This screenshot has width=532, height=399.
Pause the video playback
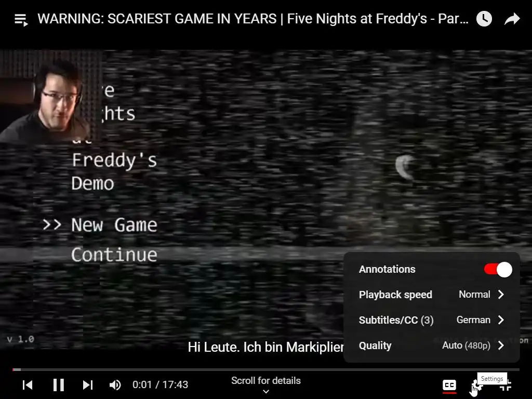59,385
